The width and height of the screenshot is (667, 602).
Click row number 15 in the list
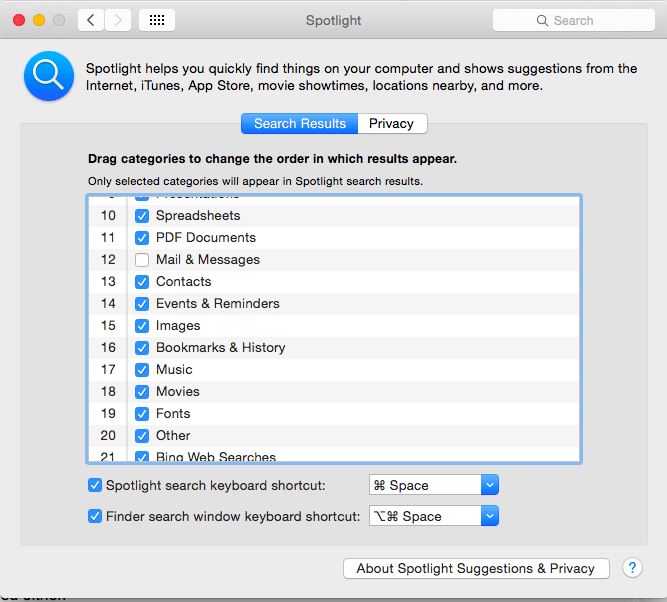[x=108, y=326]
